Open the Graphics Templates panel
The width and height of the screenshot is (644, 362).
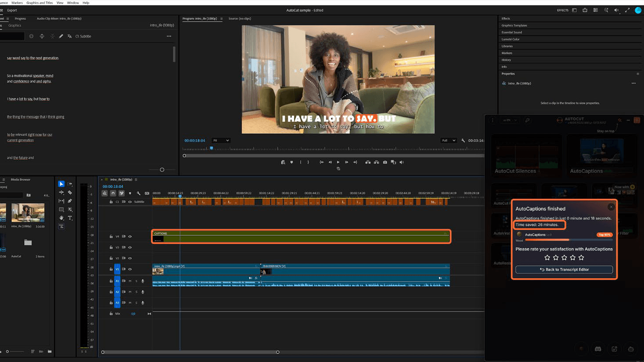coord(514,25)
